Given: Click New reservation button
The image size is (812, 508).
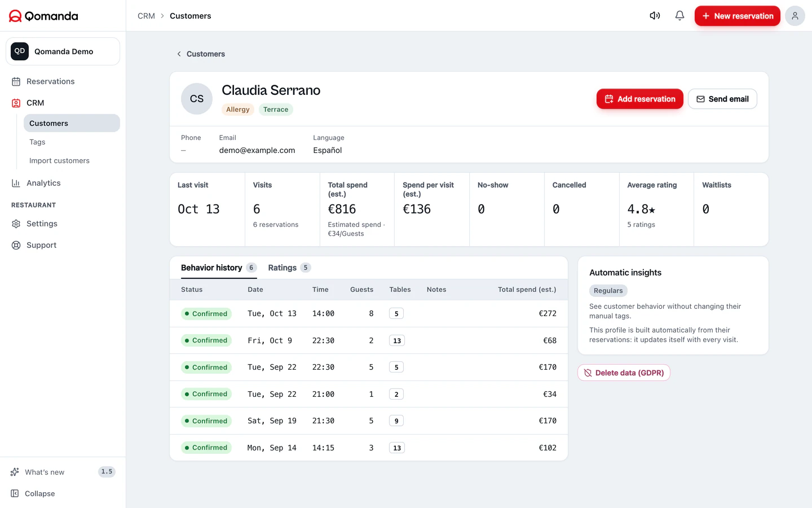Looking at the screenshot, I should coord(737,16).
